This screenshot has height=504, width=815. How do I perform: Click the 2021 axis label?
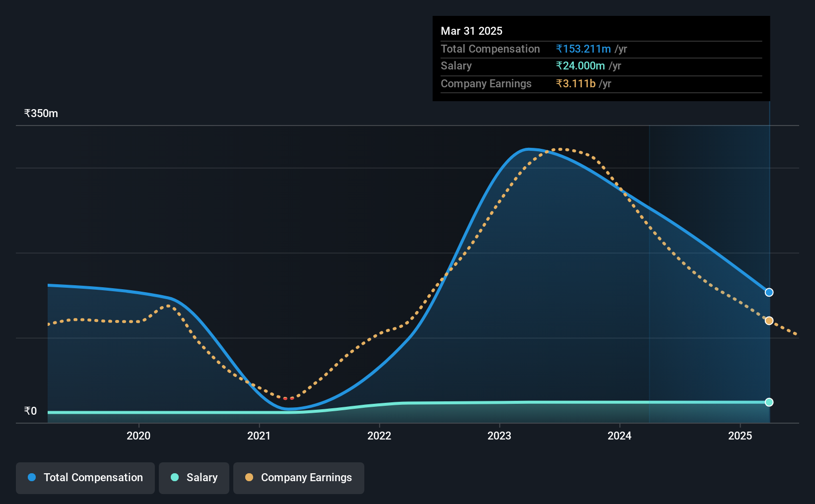tap(259, 436)
